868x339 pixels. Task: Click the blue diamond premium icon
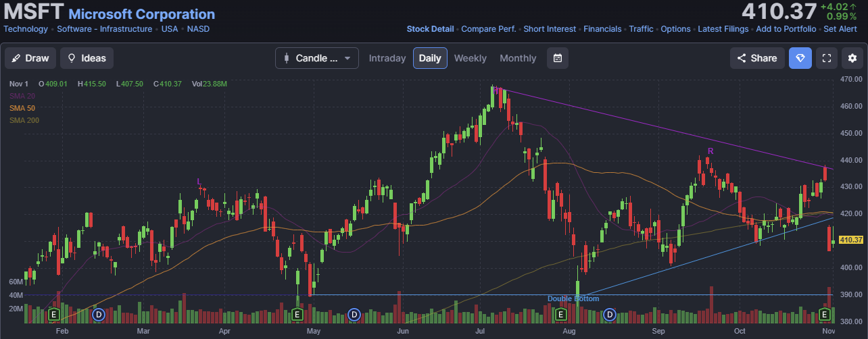[x=800, y=58]
